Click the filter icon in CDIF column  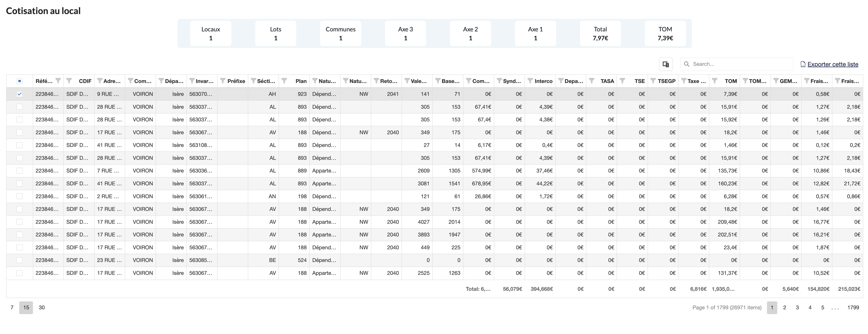[x=69, y=81]
